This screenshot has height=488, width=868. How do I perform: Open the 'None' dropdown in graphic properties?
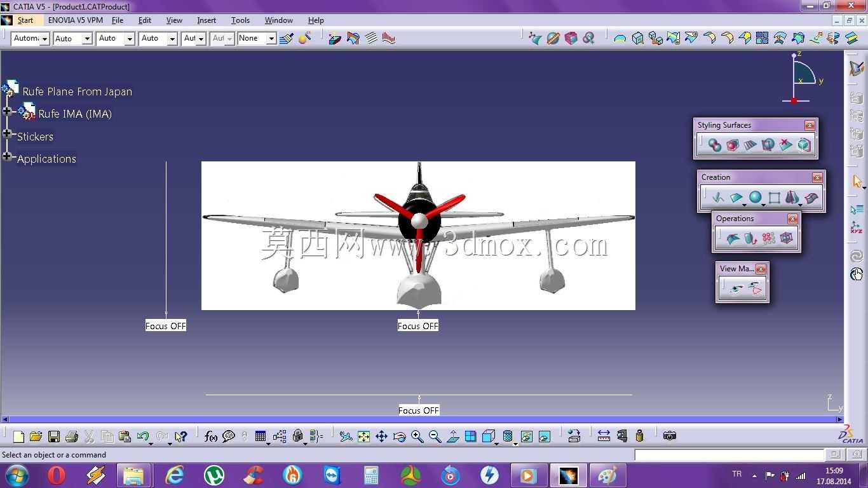[271, 39]
